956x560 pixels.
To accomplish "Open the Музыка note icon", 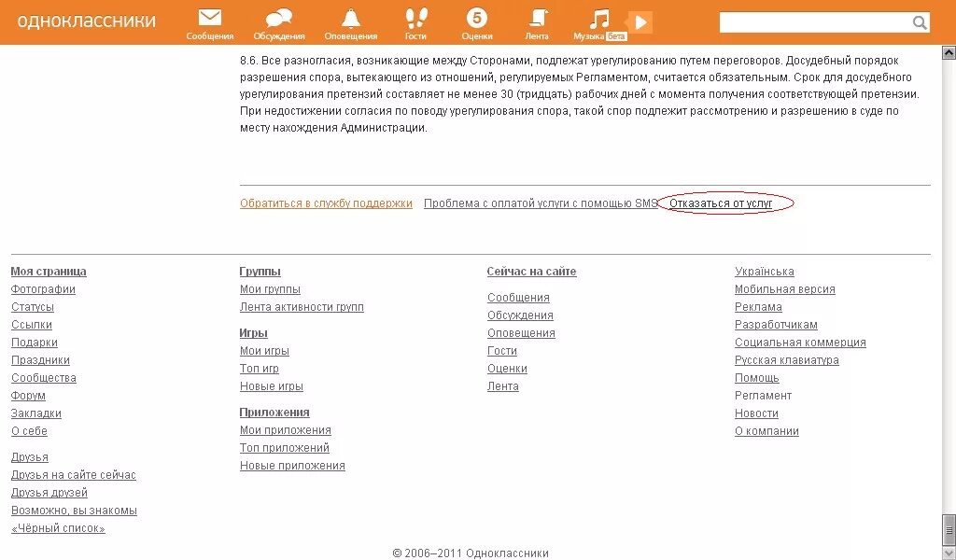I will [x=599, y=19].
